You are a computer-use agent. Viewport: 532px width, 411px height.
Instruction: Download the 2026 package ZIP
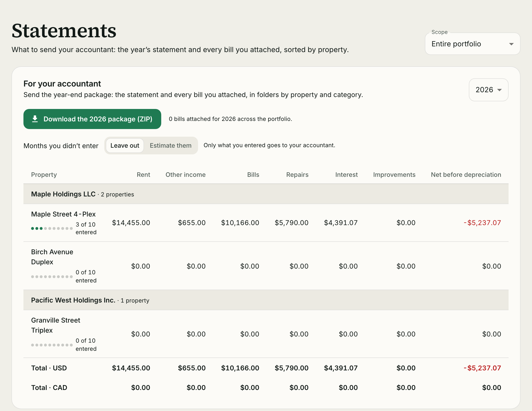(92, 119)
